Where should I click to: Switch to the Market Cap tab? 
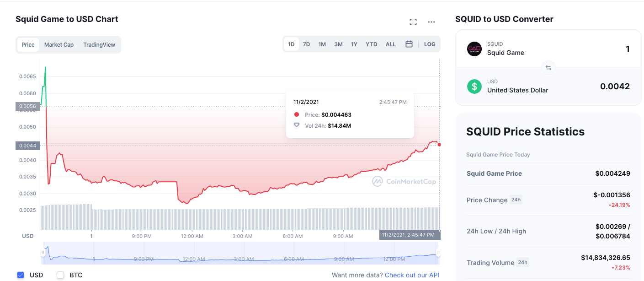pyautogui.click(x=59, y=45)
